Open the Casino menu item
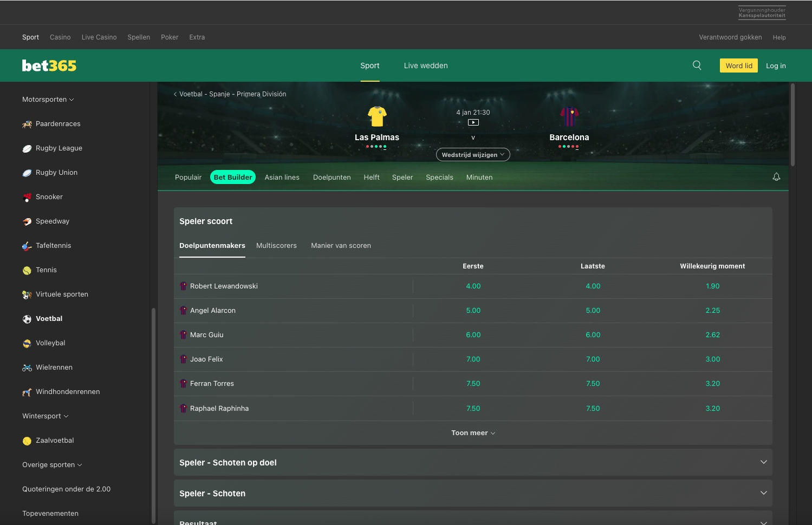This screenshot has width=812, height=525. (60, 37)
